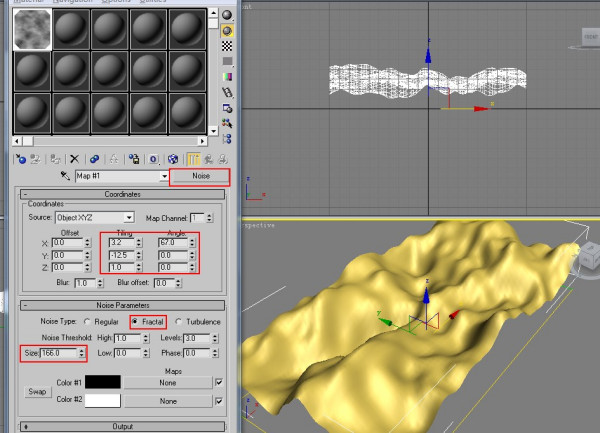600x433 pixels.
Task: Click the sample slots scroll-up arrow
Action: (x=213, y=13)
